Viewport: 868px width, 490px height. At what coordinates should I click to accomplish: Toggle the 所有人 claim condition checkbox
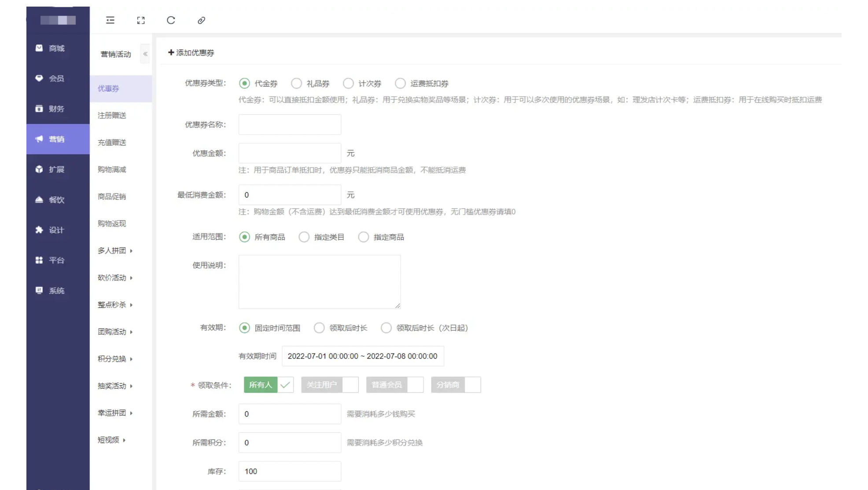point(268,385)
